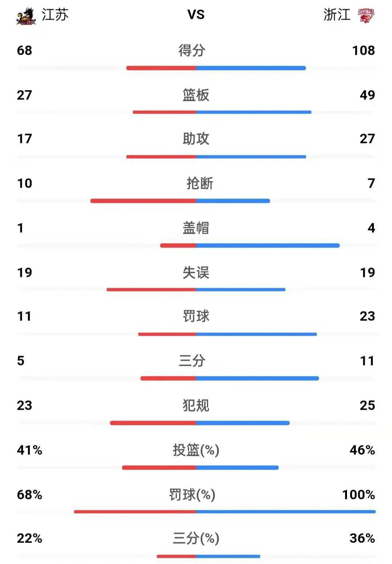Tap the 浙江 team name

coord(337,15)
